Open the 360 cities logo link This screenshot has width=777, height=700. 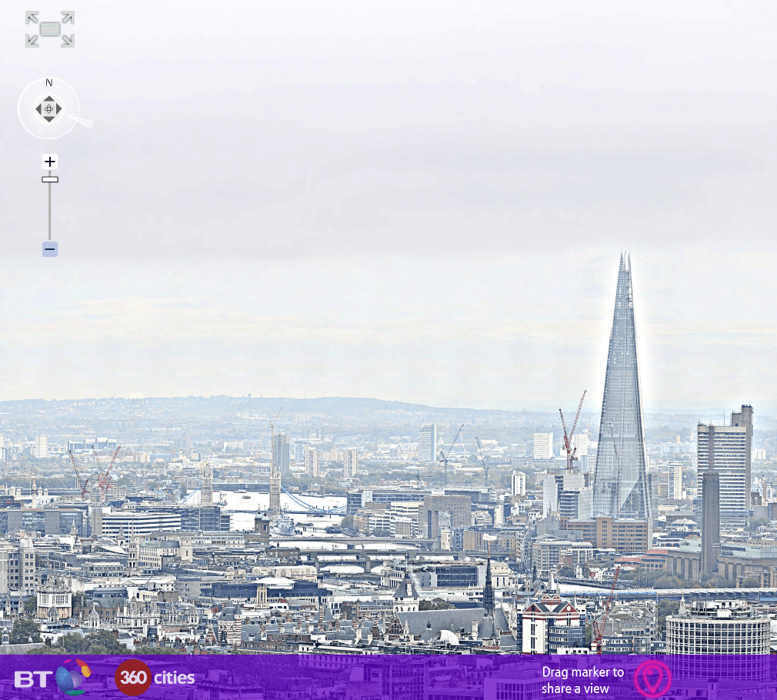pyautogui.click(x=155, y=677)
